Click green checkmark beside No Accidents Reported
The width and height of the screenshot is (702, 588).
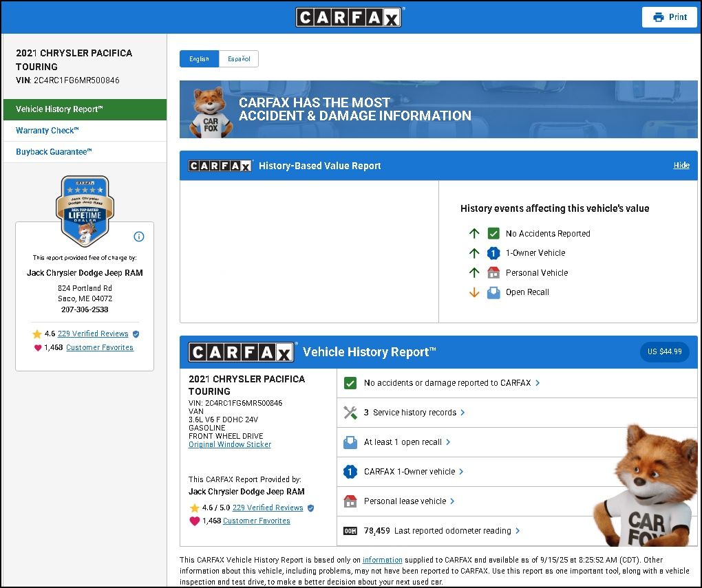pos(493,234)
